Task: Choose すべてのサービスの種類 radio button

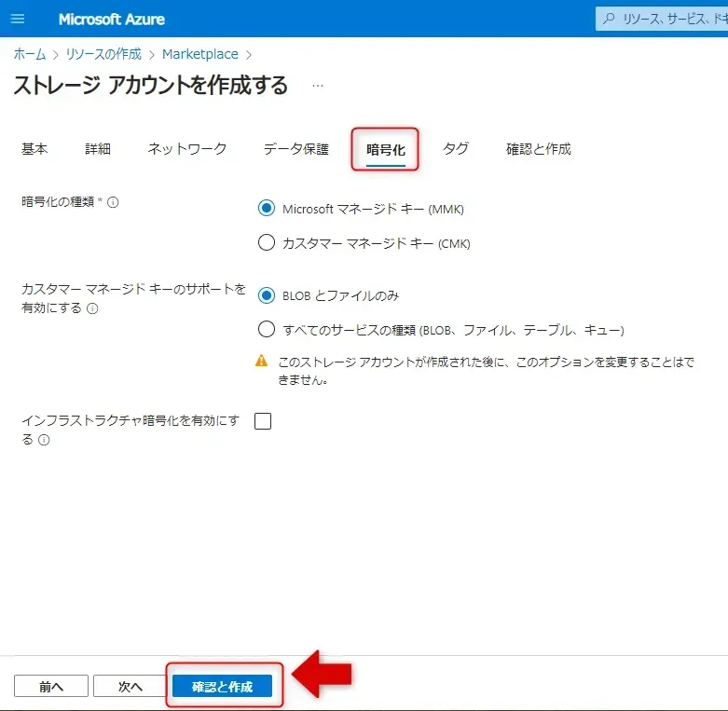Action: pyautogui.click(x=267, y=329)
